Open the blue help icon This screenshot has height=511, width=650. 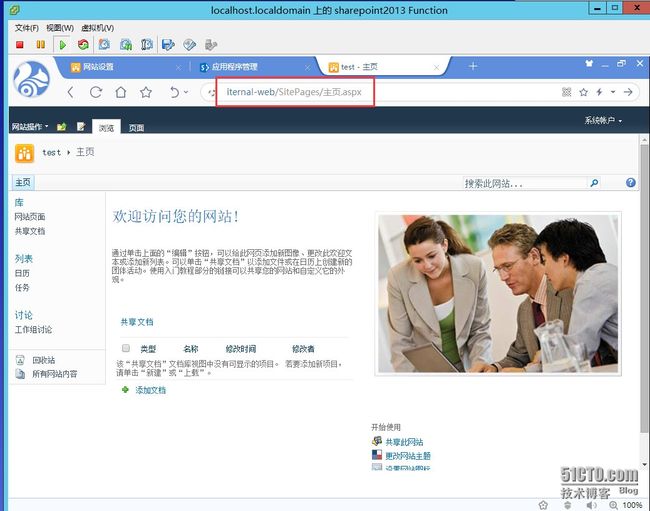click(631, 182)
